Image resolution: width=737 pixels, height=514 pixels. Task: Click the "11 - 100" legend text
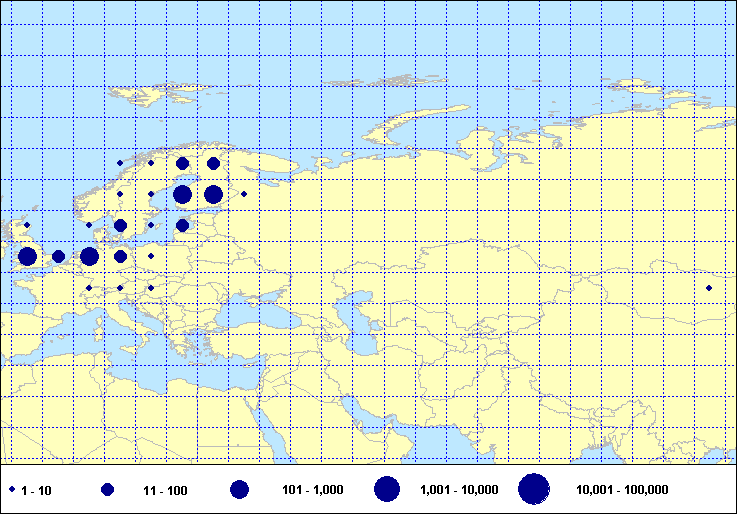(165, 490)
